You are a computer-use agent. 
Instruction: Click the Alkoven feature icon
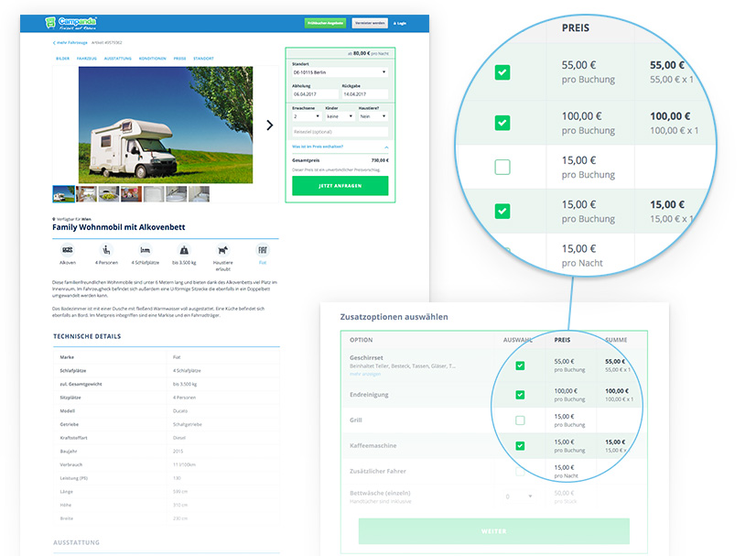click(67, 249)
